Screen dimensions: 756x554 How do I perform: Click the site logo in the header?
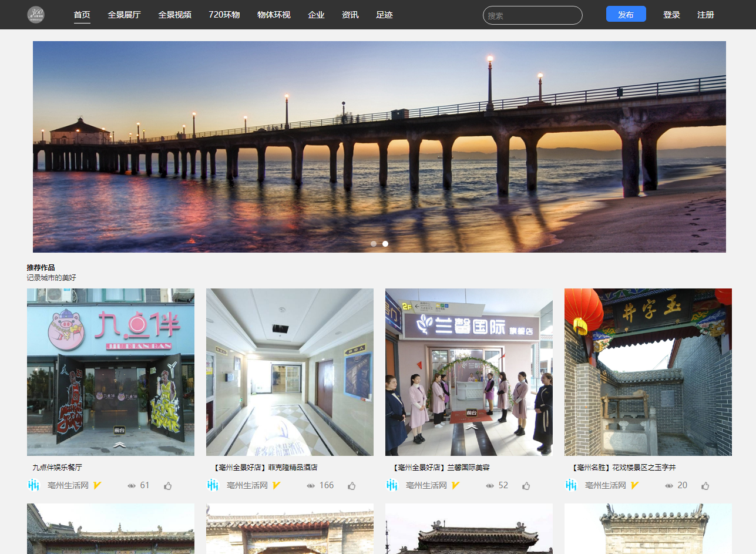point(36,15)
